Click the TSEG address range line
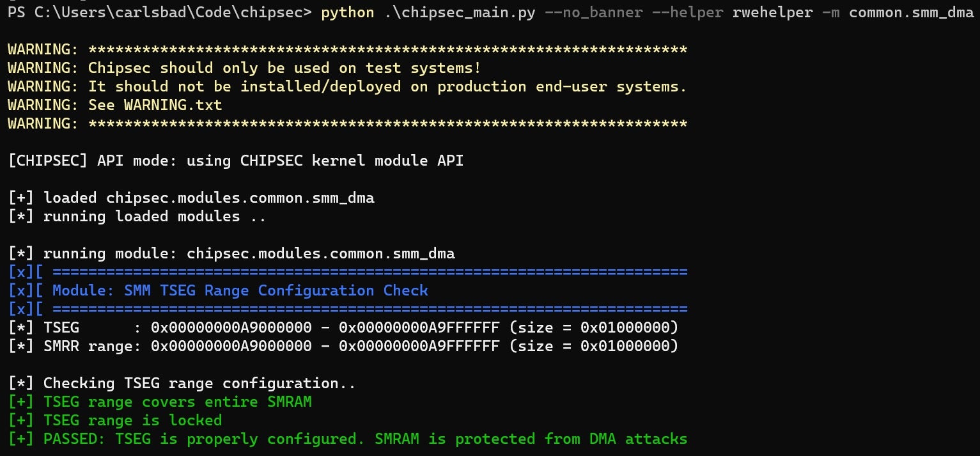The image size is (980, 456). coord(343,327)
